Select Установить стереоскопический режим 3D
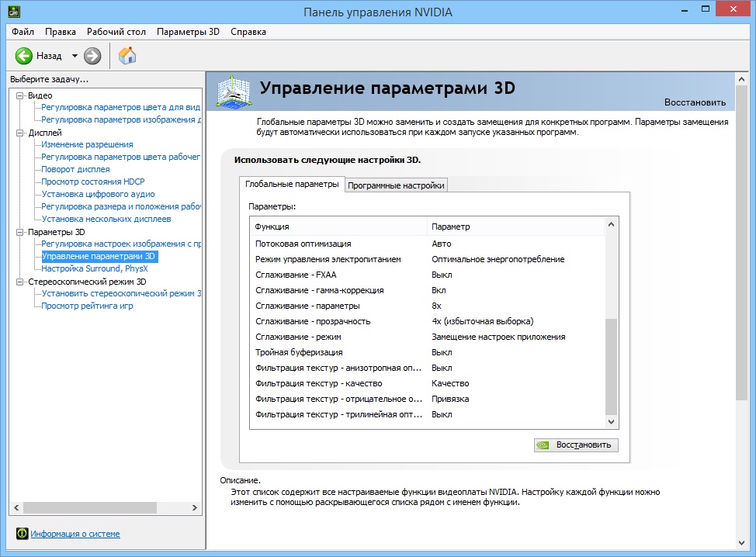Image resolution: width=756 pixels, height=557 pixels. (x=121, y=293)
